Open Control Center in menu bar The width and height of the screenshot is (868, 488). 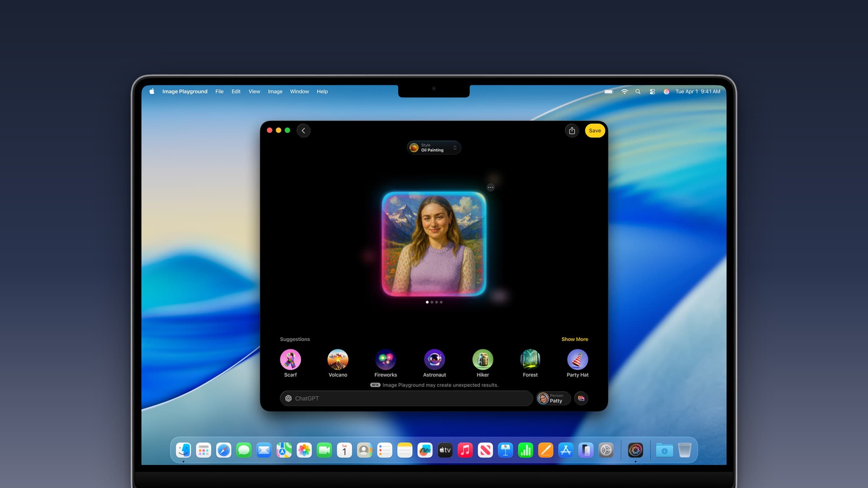[652, 91]
